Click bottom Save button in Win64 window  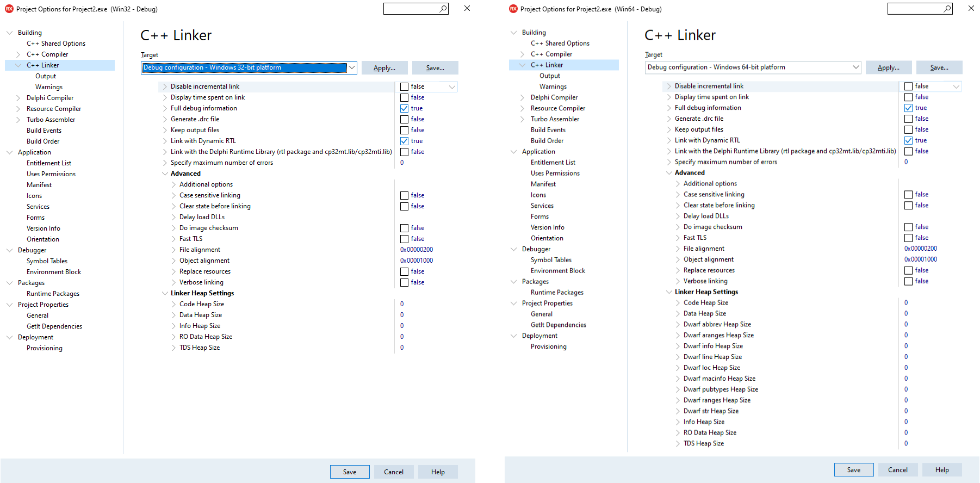click(x=854, y=470)
